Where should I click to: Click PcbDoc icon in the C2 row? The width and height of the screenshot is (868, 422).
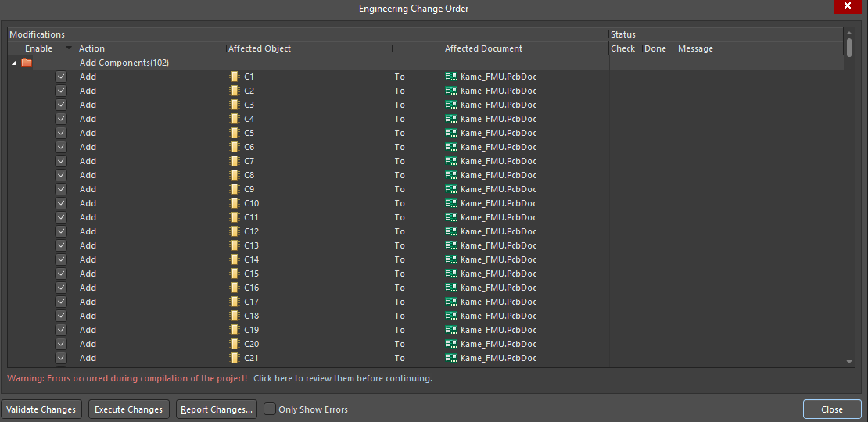click(451, 91)
